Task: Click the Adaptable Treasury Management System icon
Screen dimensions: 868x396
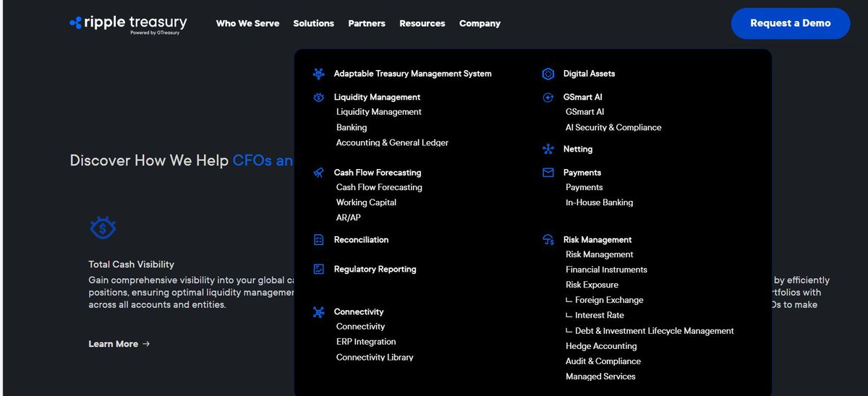Action: pos(318,74)
